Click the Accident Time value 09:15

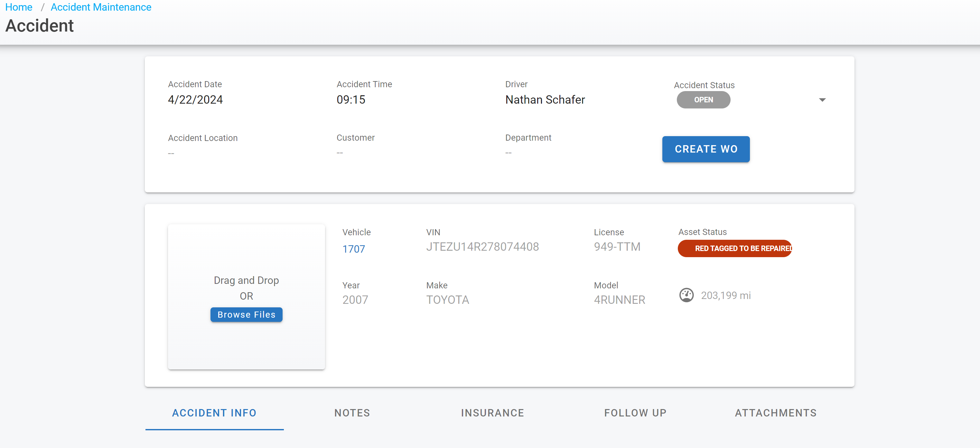(x=350, y=100)
